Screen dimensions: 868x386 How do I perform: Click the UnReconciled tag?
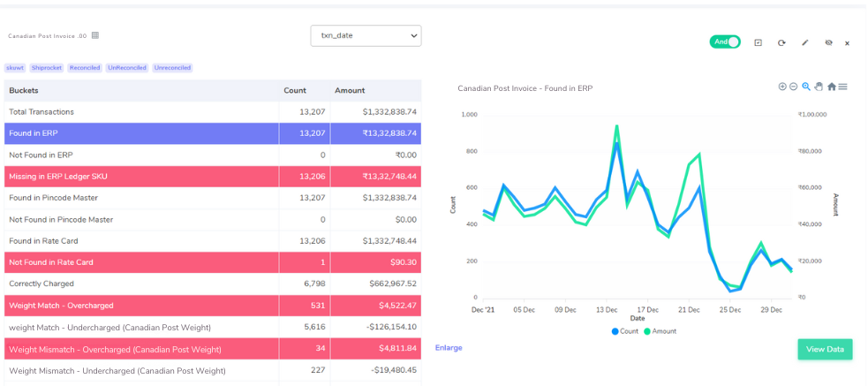coord(127,67)
